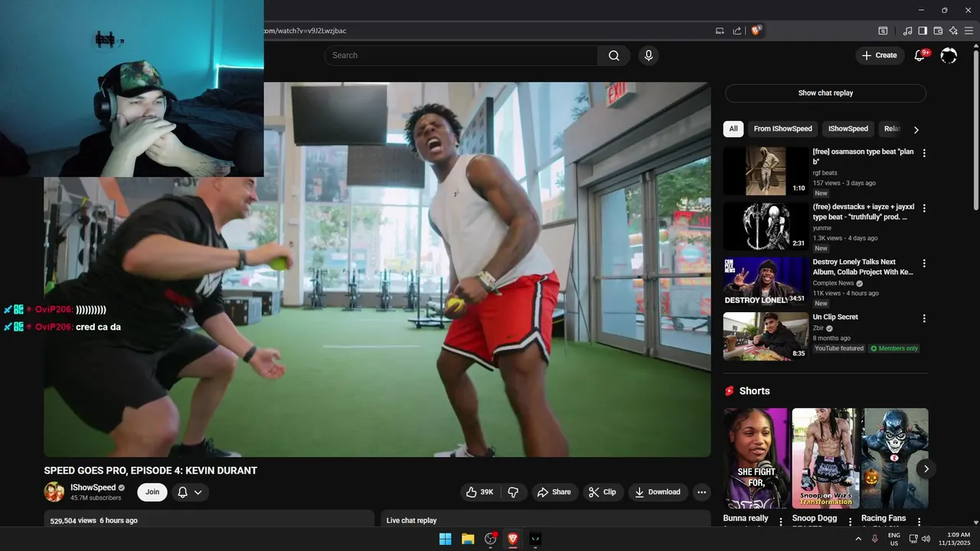
Task: Click the share page icon in address bar
Action: tap(737, 31)
